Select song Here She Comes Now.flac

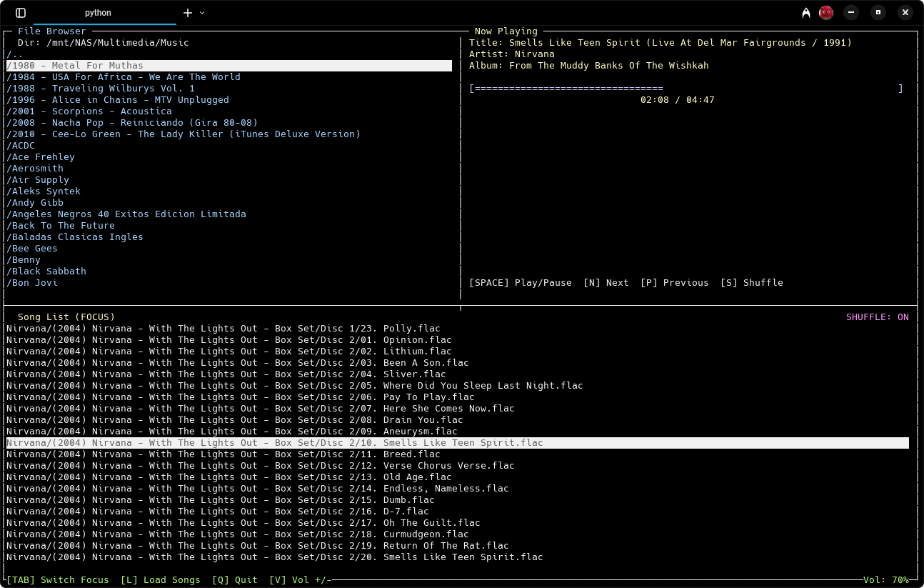pos(261,409)
